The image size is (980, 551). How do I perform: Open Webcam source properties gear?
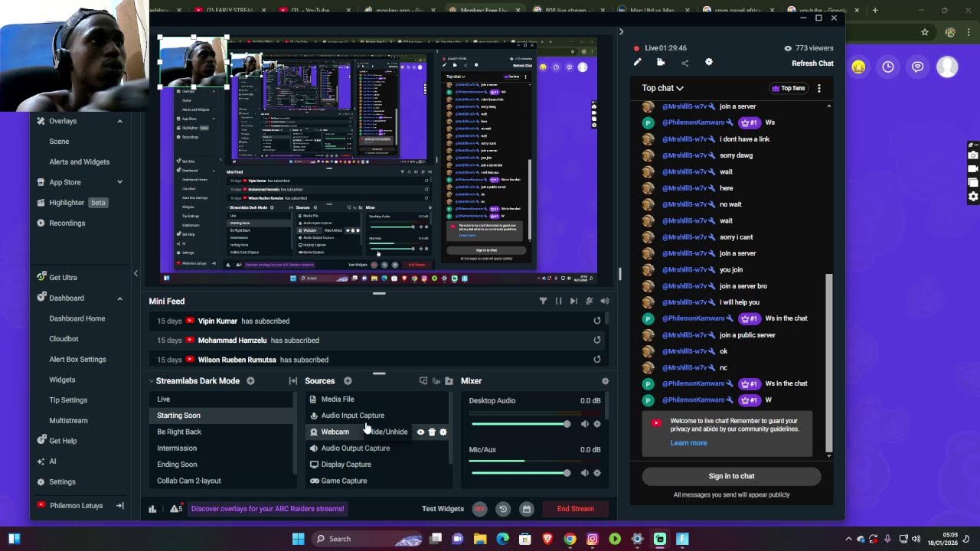coord(443,432)
